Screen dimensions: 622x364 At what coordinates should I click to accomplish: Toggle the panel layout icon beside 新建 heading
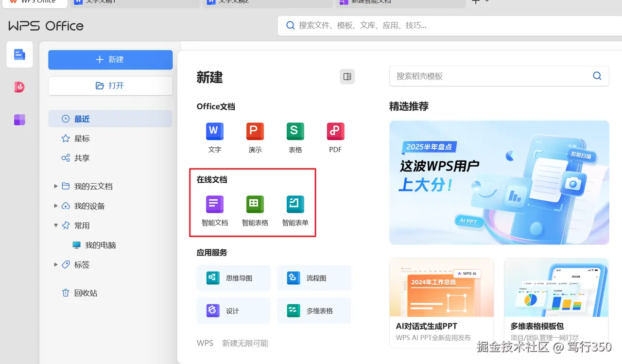pyautogui.click(x=347, y=76)
